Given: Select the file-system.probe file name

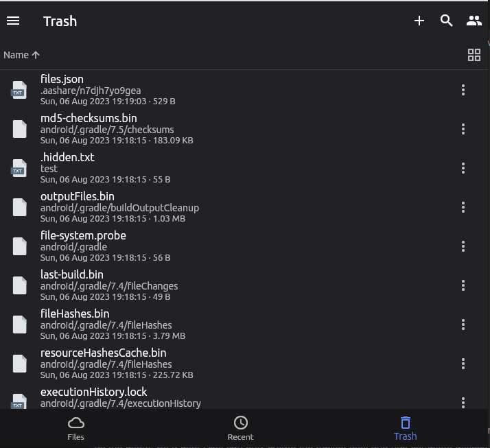Looking at the screenshot, I should tap(83, 235).
